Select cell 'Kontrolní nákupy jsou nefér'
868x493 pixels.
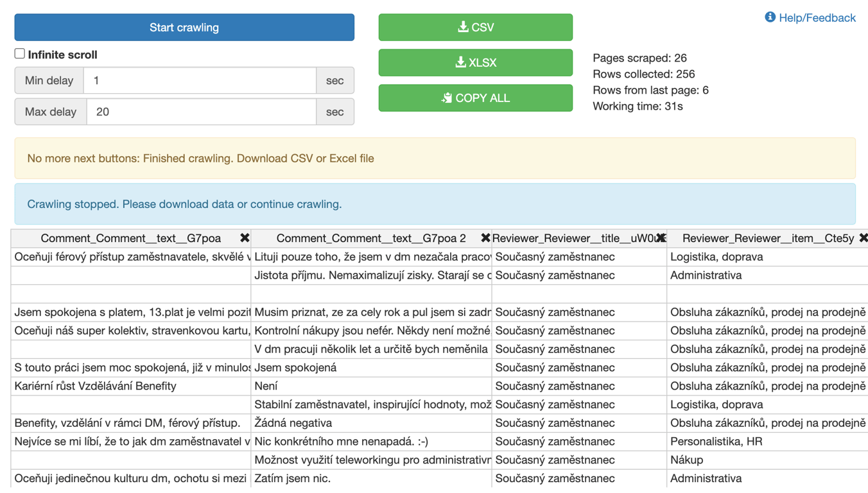(x=371, y=331)
